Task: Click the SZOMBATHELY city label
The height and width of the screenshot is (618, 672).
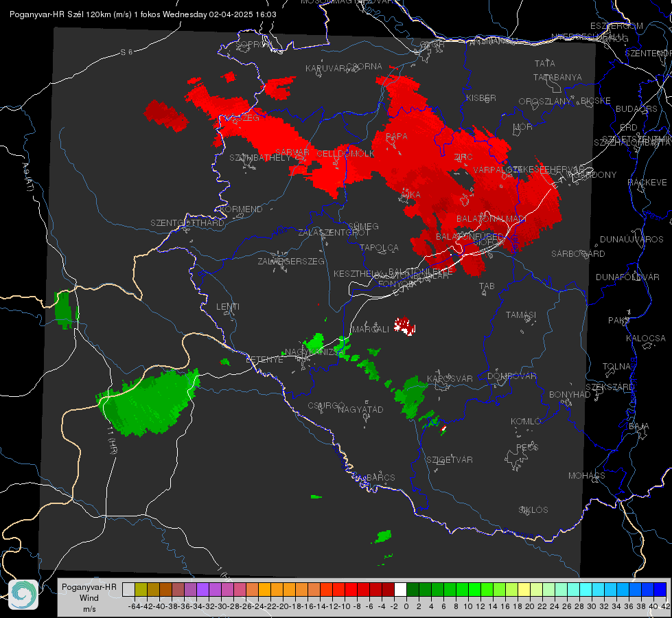Action: pos(260,158)
